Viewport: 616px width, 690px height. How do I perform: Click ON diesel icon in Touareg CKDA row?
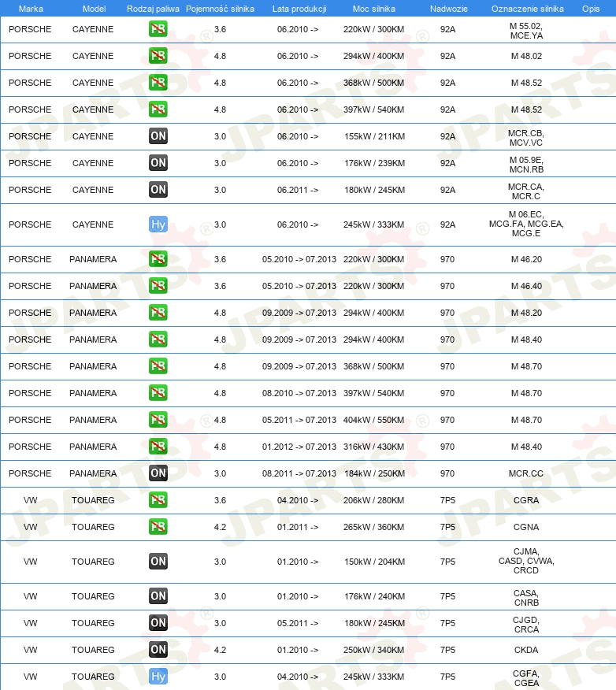tap(158, 650)
